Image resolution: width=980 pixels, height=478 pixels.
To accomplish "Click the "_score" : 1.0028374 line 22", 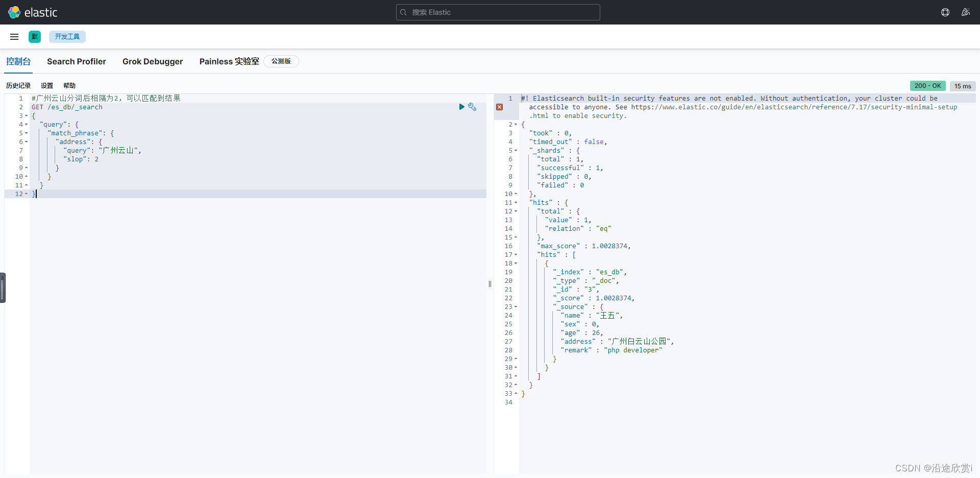I will [594, 298].
